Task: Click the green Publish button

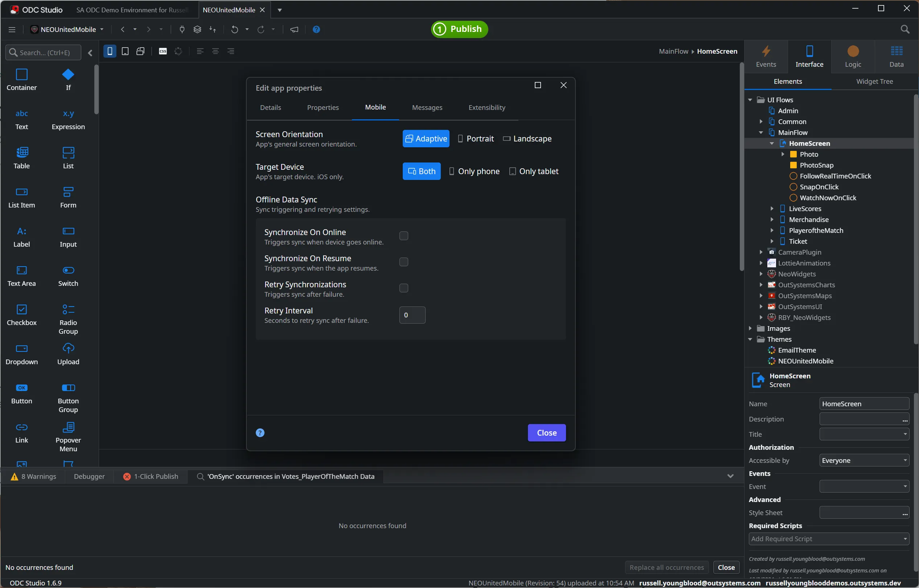Action: pos(459,29)
